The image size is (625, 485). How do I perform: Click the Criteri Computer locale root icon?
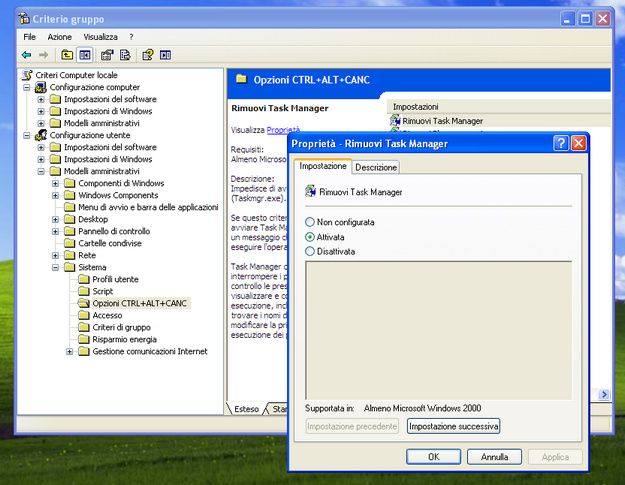pos(27,75)
